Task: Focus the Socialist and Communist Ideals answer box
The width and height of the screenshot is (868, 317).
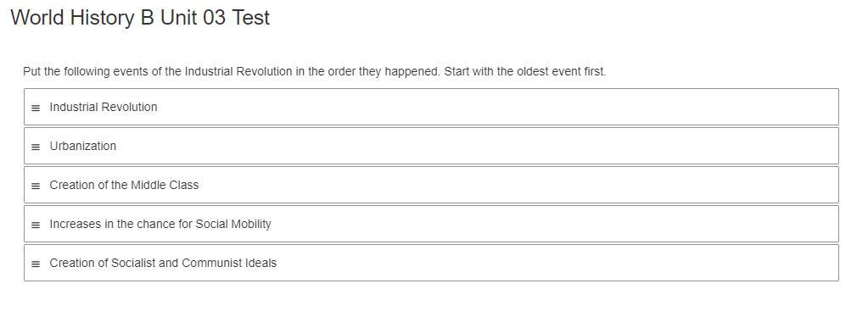Action: 431,263
